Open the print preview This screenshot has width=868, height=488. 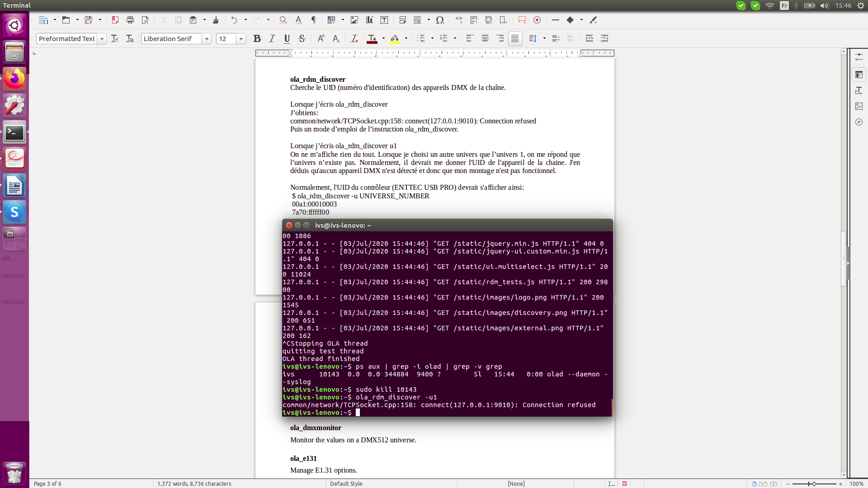(x=145, y=20)
